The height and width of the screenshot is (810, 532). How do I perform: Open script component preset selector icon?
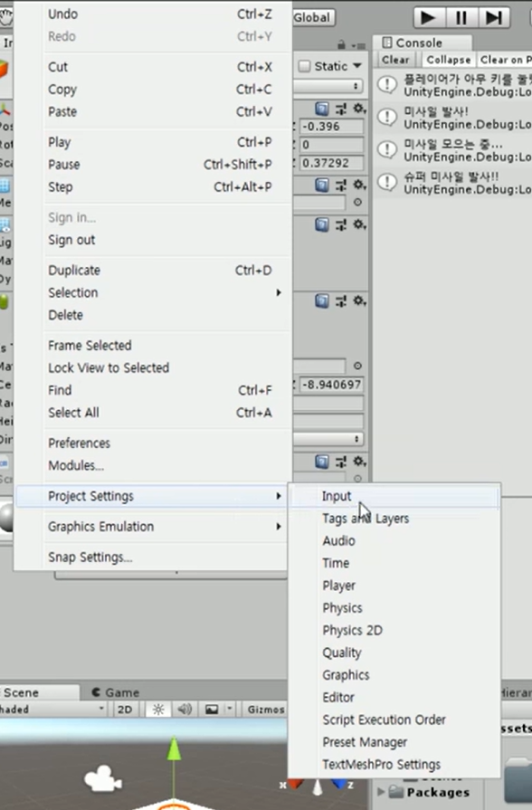(341, 462)
